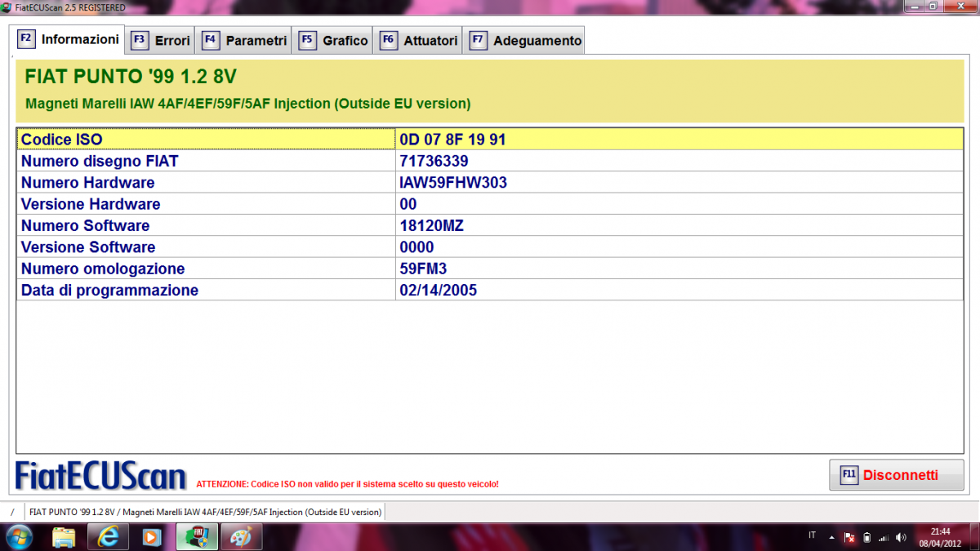
Task: Maximize the FiatECUScan window
Action: [933, 6]
